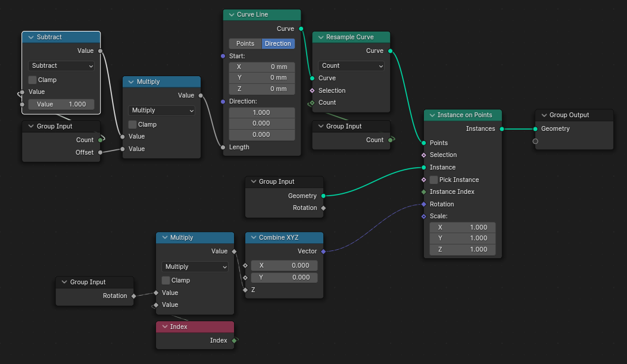Viewport: 627px width, 364px height.
Task: Click the Combine XYZ Vector output socket
Action: click(323, 252)
